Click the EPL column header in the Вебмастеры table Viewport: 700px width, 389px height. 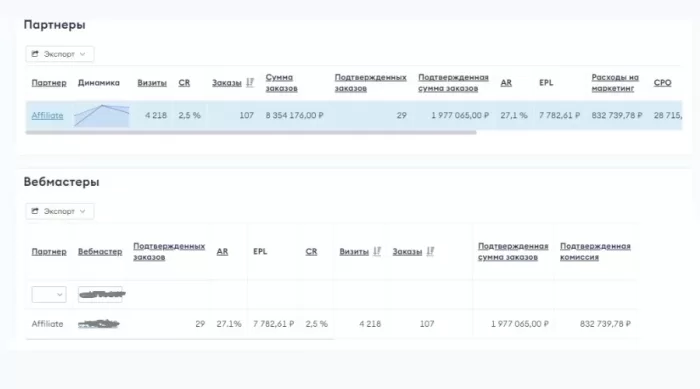coord(260,251)
